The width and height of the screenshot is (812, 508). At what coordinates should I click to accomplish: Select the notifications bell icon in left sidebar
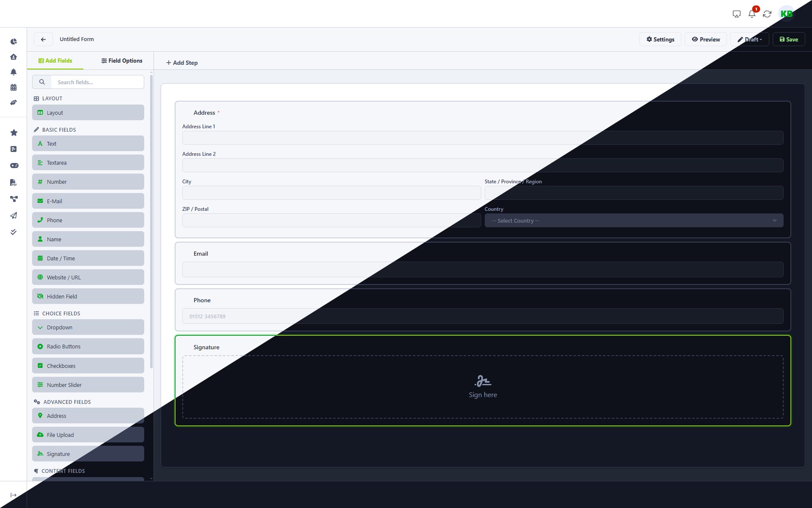click(x=14, y=72)
